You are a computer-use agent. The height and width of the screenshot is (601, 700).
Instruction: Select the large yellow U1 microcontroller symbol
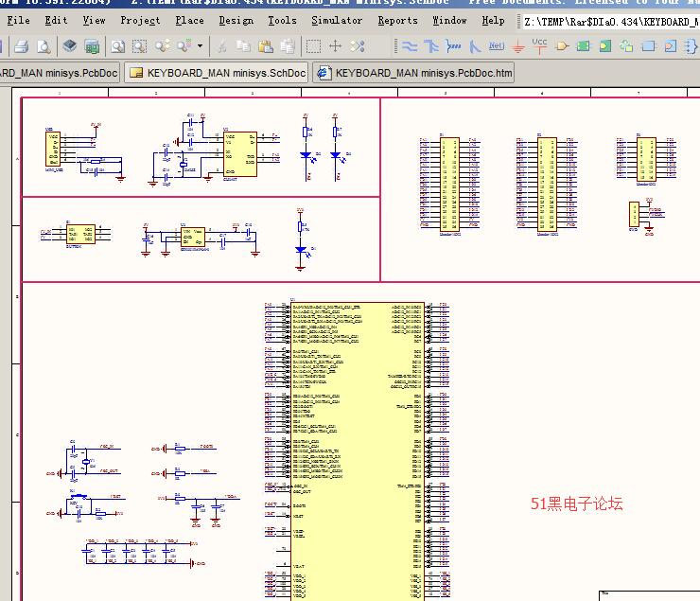[358, 451]
